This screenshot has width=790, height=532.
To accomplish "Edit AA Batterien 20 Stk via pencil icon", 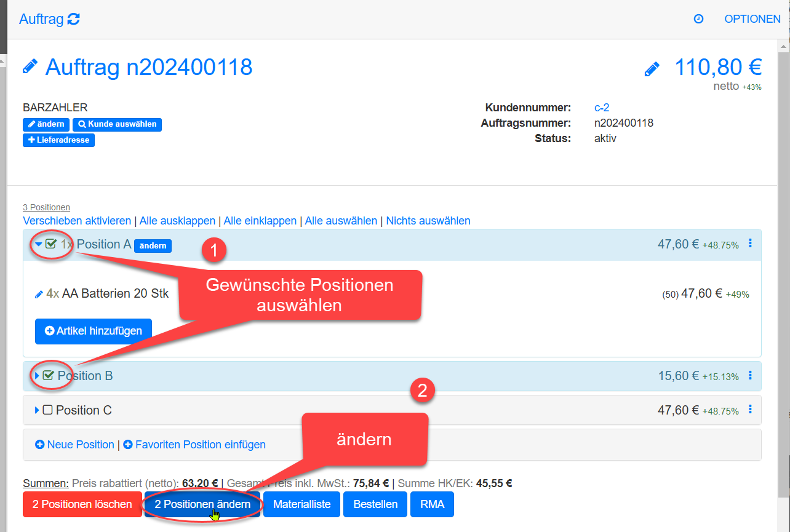I will [x=39, y=295].
